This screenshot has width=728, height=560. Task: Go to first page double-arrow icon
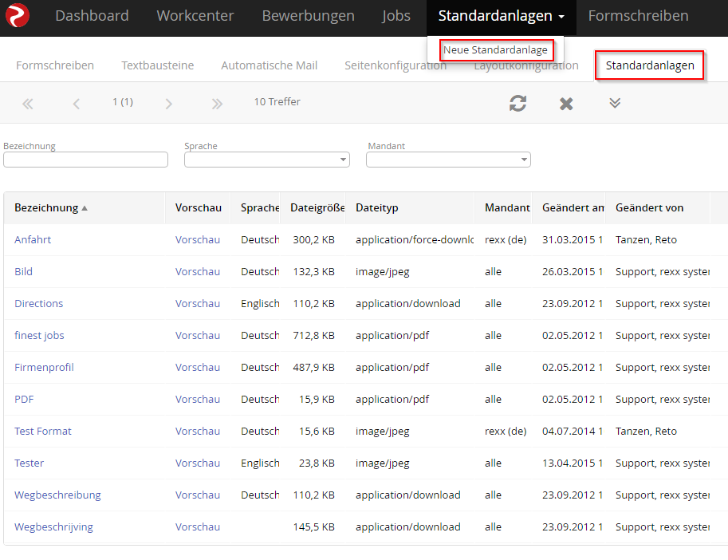(x=28, y=104)
